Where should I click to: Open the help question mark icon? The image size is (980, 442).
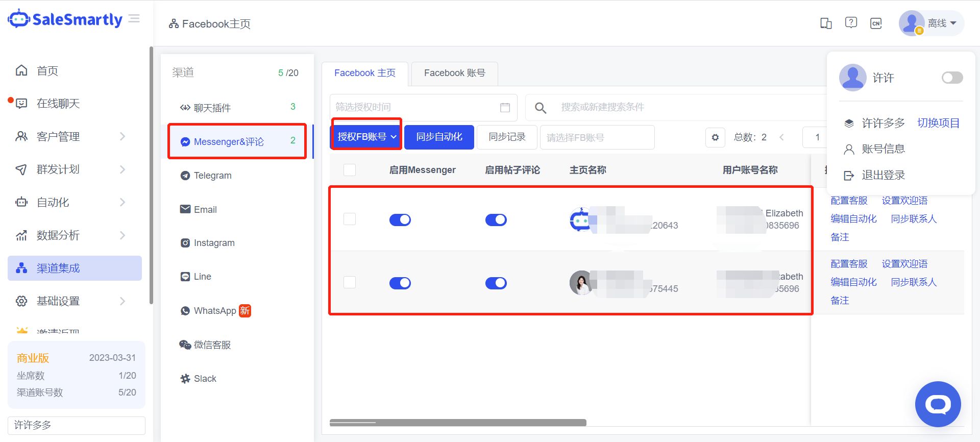point(851,22)
